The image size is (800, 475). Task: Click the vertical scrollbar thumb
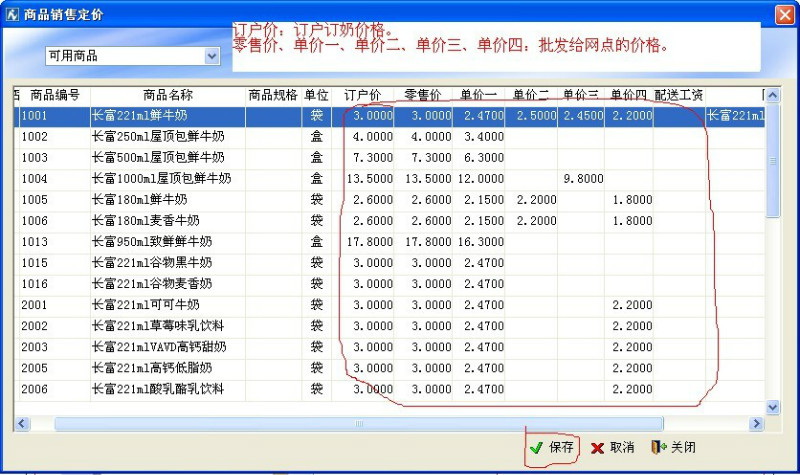(x=772, y=160)
